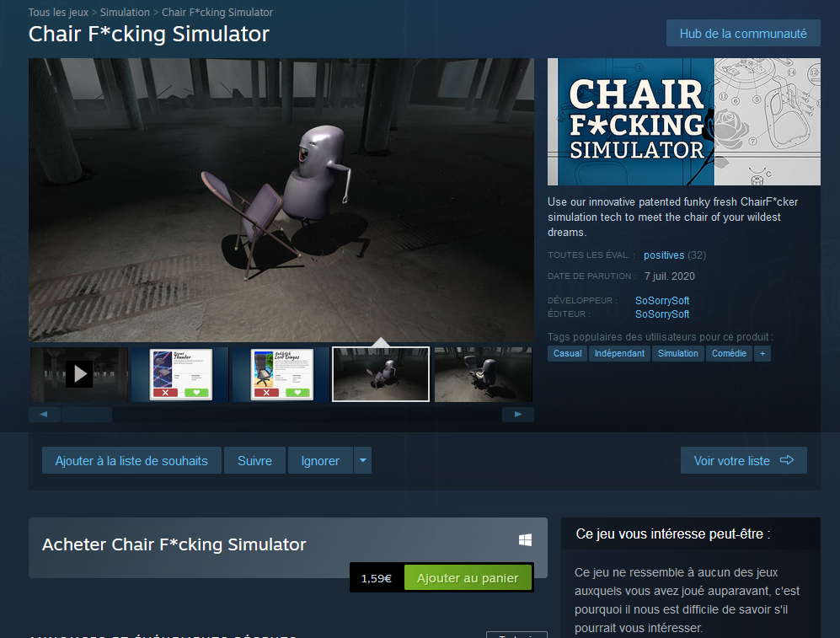Open Hub de la communauté

pos(743,33)
